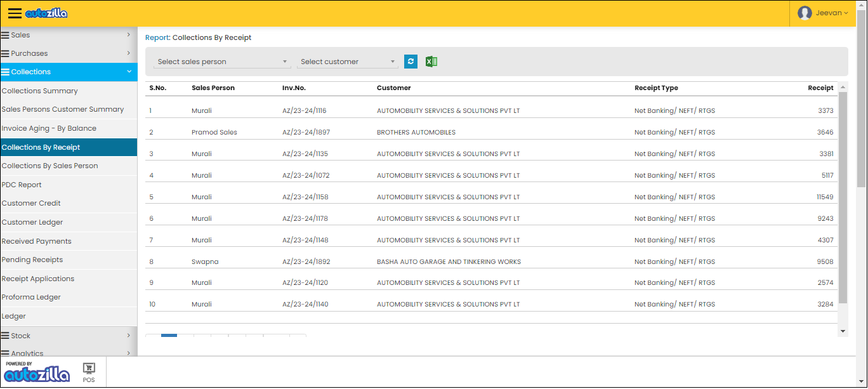This screenshot has height=389, width=868.
Task: Open Receipt Applications
Action: 69,279
